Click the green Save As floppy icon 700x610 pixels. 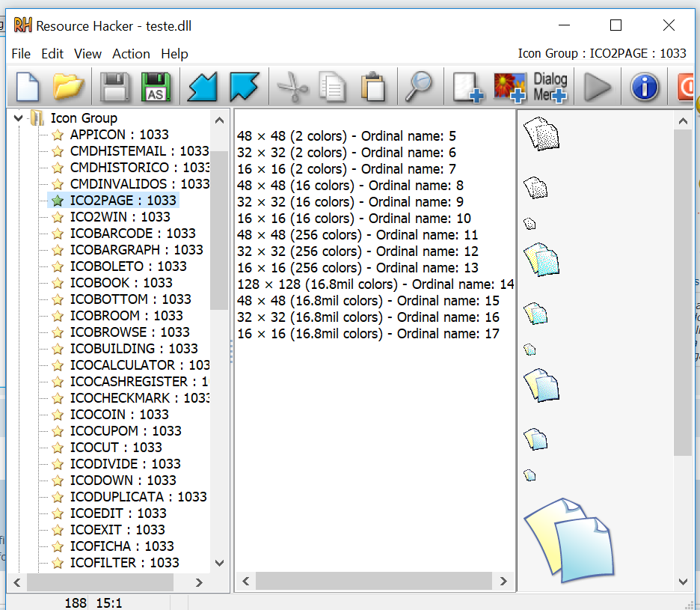(x=156, y=88)
